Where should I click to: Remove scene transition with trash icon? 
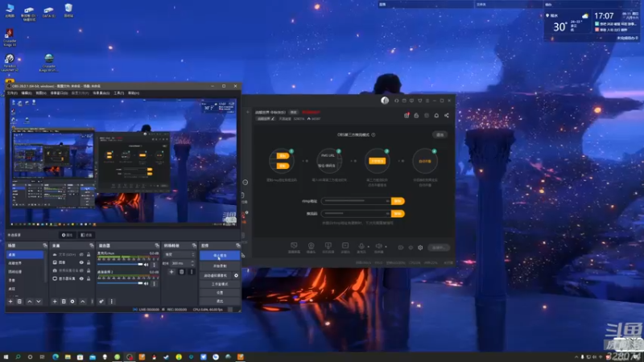(182, 272)
